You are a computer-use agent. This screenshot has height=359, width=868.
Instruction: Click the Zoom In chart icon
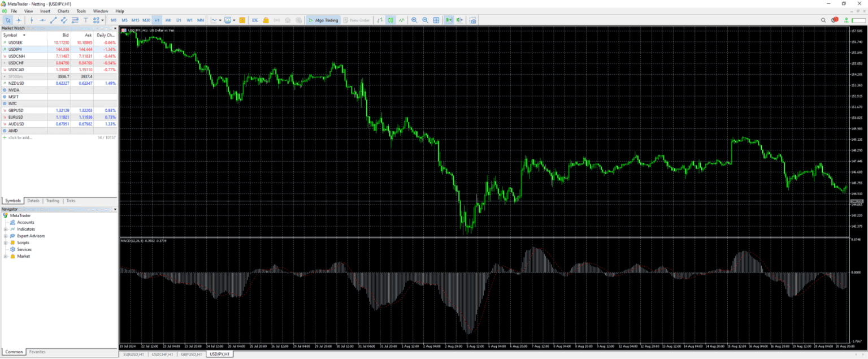415,20
